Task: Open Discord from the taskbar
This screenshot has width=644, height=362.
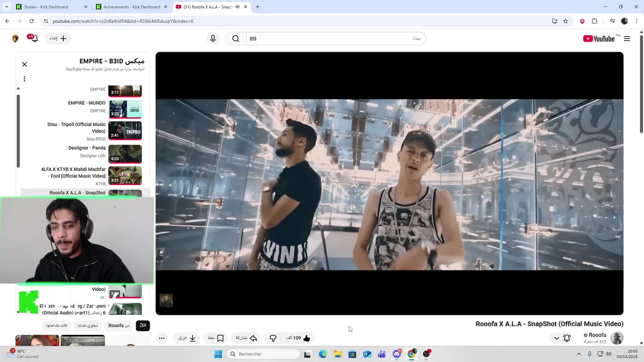Action: (397, 354)
